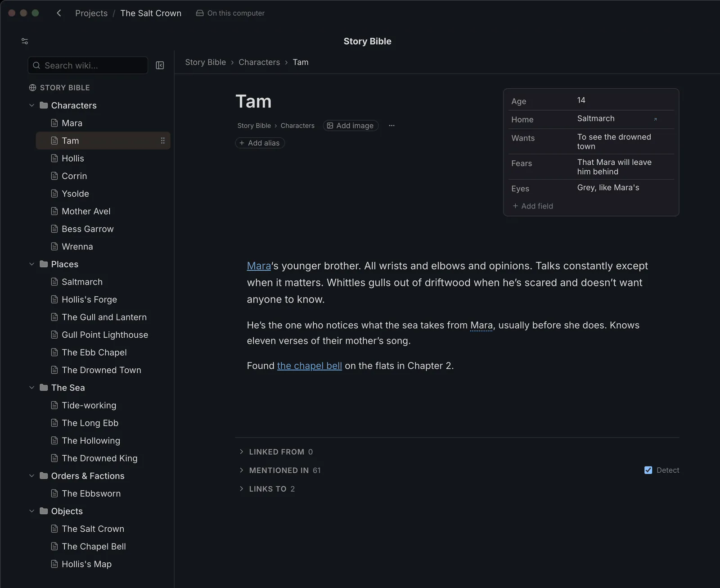The image size is (720, 588).
Task: Click the Age value 14
Action: [x=581, y=100]
